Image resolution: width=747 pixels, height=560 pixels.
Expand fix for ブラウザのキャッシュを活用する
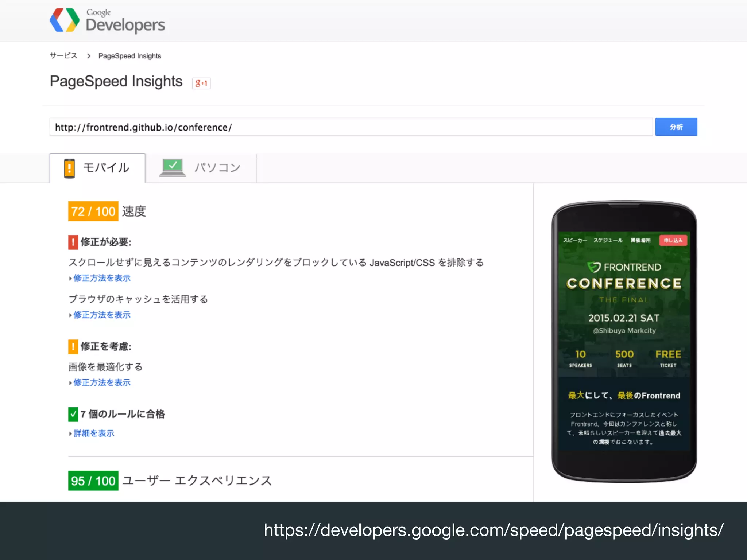pos(102,315)
